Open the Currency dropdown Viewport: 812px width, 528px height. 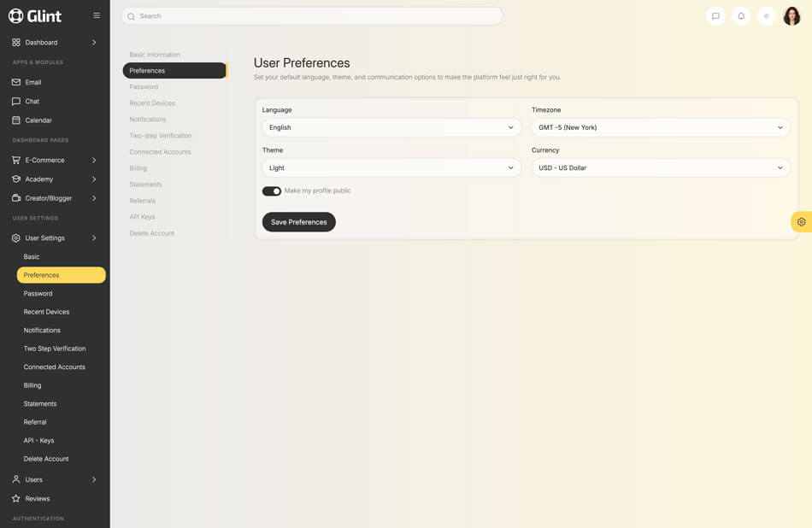click(661, 167)
